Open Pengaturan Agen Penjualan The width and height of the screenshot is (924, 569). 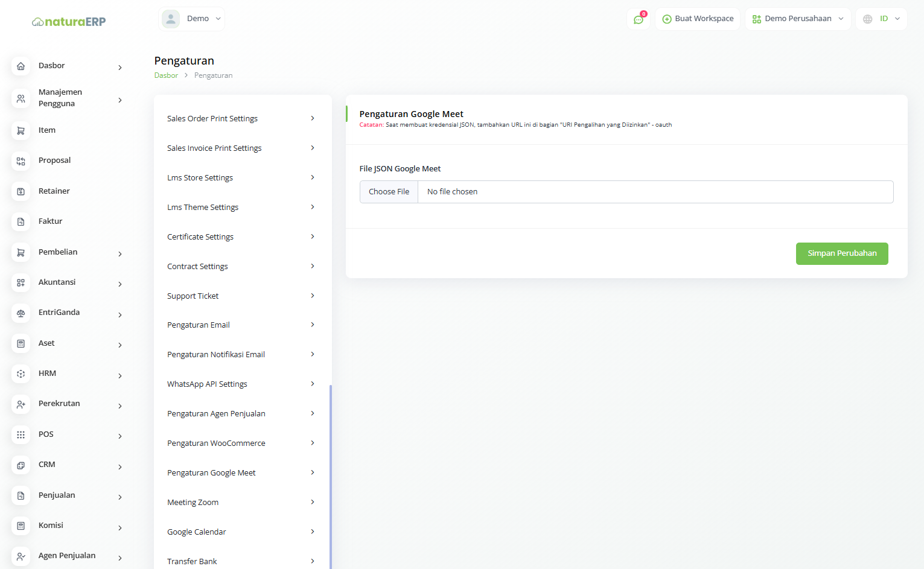click(x=241, y=413)
